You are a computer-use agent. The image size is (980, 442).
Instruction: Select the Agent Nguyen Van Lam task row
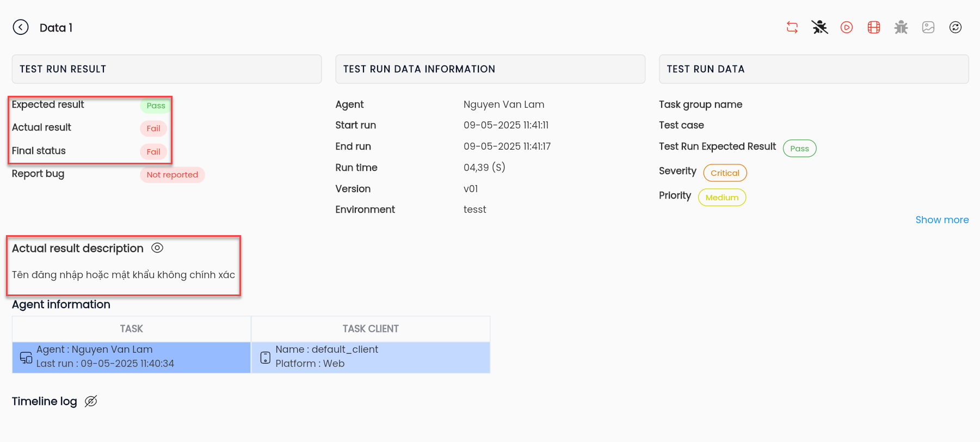(x=131, y=357)
